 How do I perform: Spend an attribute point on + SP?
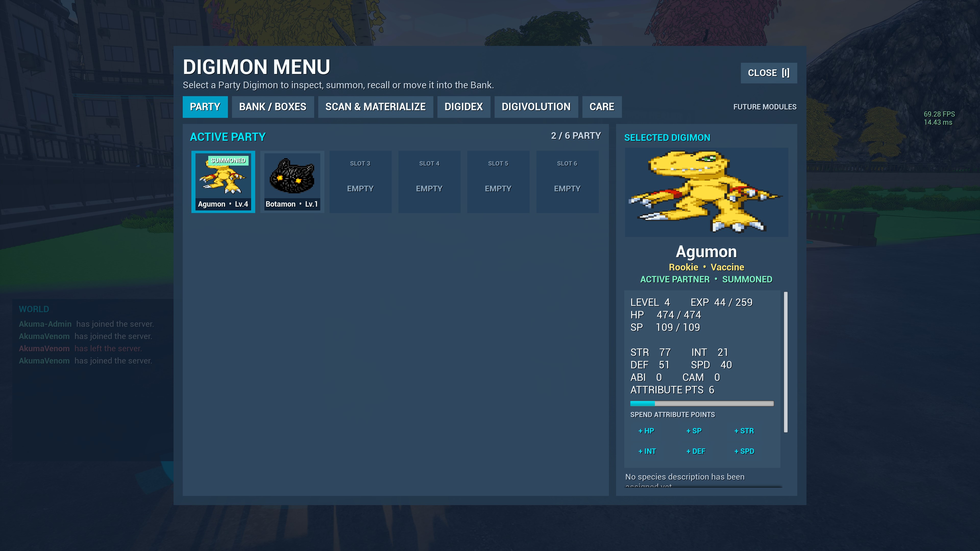pyautogui.click(x=694, y=431)
